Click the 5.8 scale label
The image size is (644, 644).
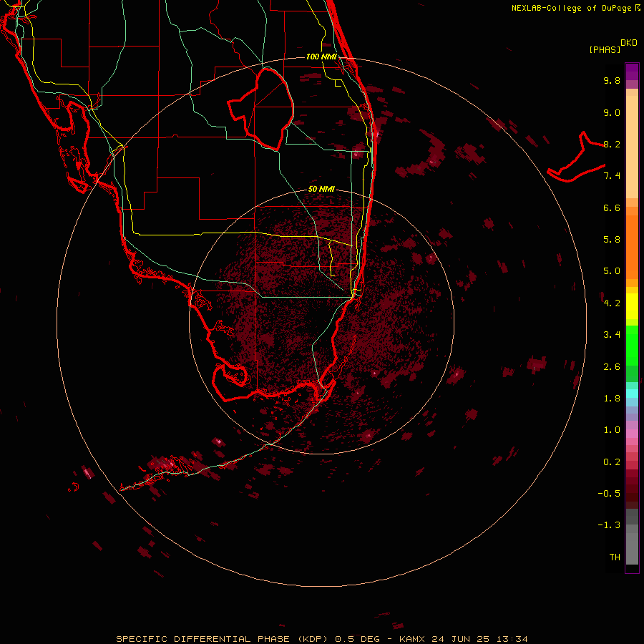click(x=612, y=240)
